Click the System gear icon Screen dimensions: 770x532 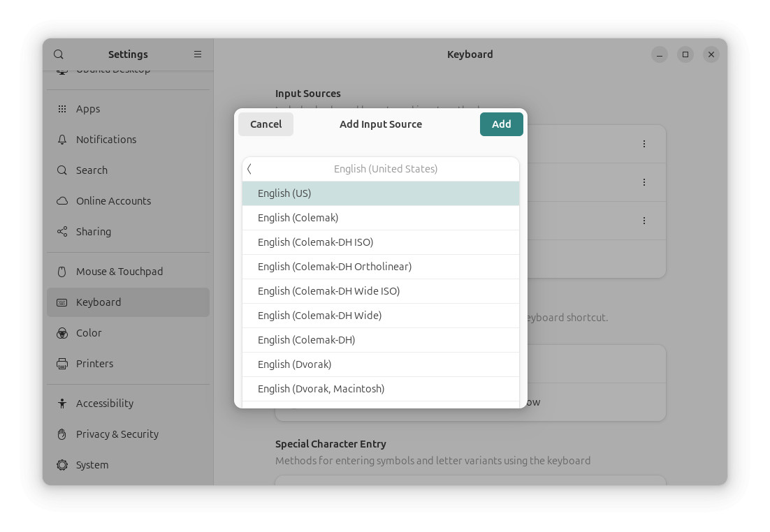point(62,465)
